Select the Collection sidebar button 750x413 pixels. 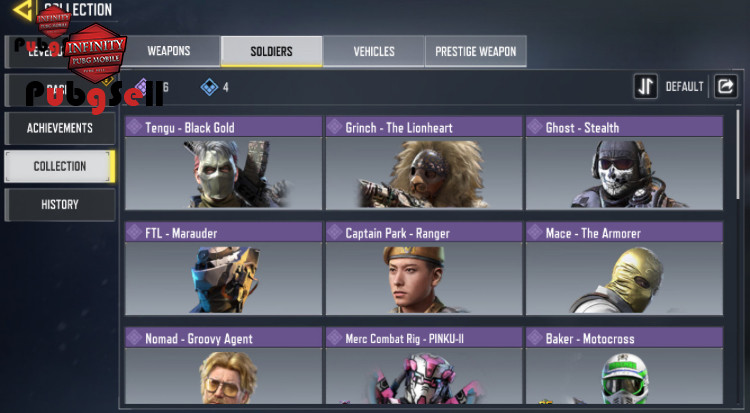pyautogui.click(x=60, y=166)
